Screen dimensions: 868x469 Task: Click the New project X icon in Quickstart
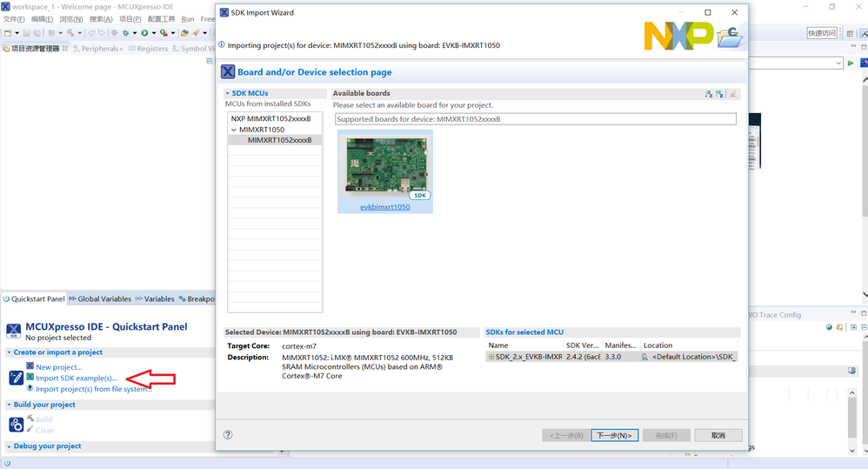[x=30, y=365]
